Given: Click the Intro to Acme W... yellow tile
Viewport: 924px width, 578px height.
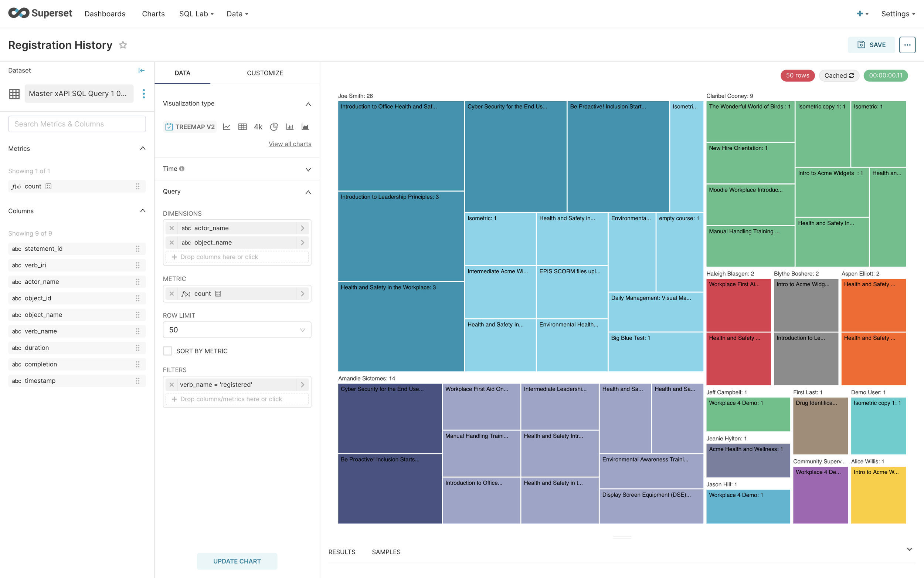Looking at the screenshot, I should pos(878,495).
